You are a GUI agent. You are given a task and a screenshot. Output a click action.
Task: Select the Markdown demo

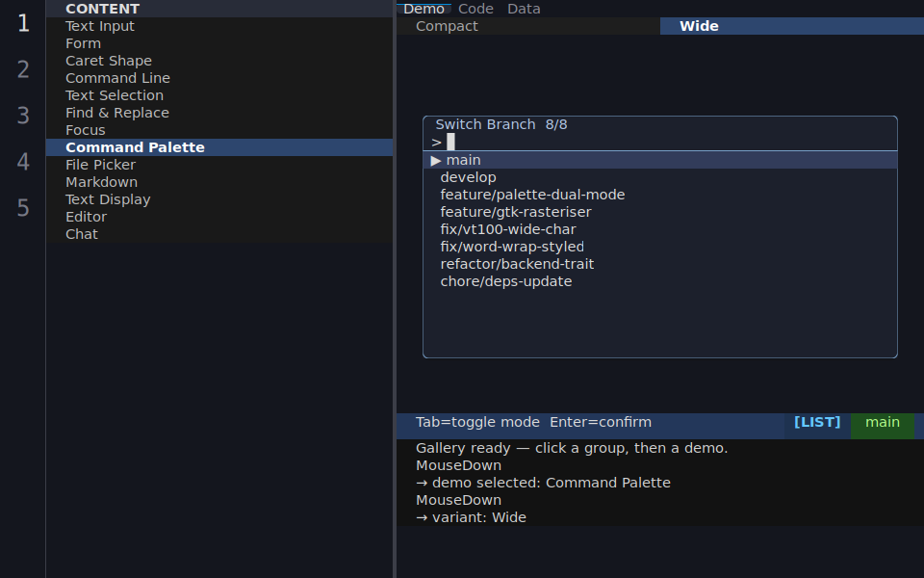(219, 182)
